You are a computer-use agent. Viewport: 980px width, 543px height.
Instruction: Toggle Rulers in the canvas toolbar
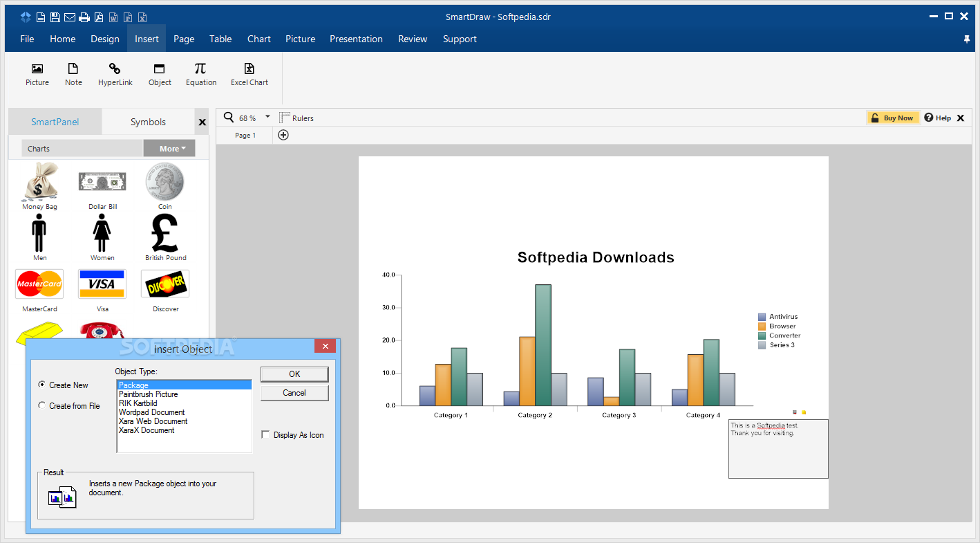(x=296, y=118)
